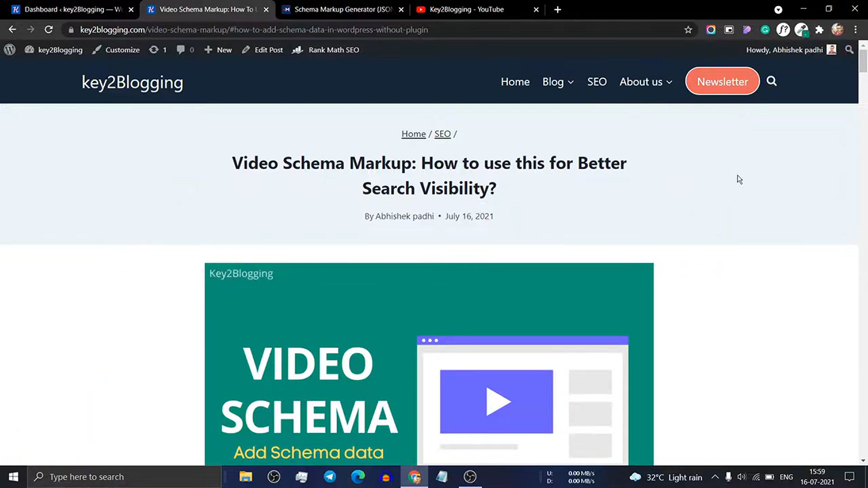Open Windows Start menu
This screenshot has width=868, height=488.
tap(14, 477)
